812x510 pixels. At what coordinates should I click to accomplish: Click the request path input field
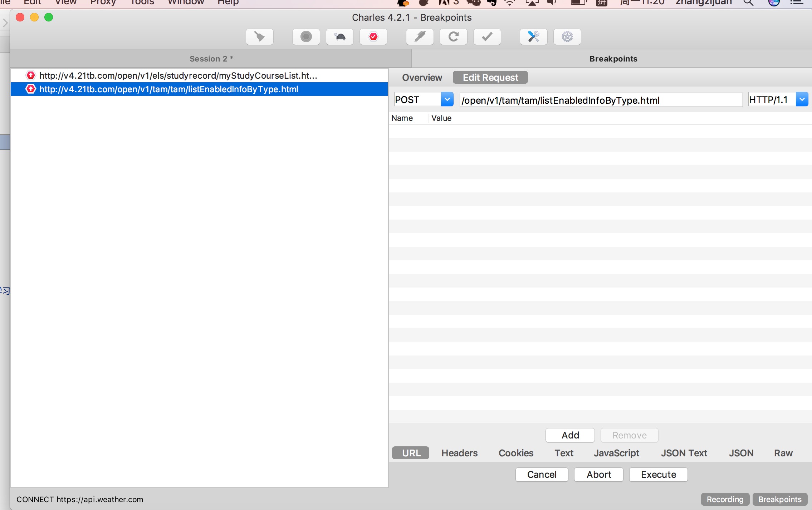click(601, 100)
